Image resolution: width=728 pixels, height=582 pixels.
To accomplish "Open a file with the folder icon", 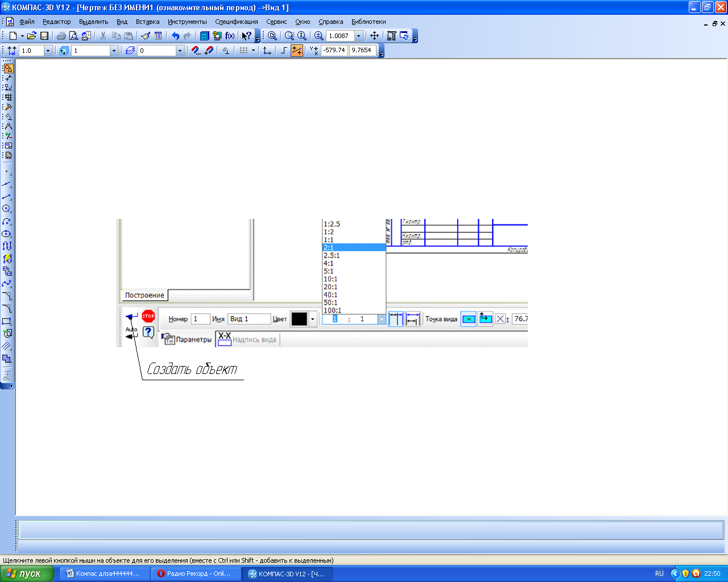I will tap(32, 36).
